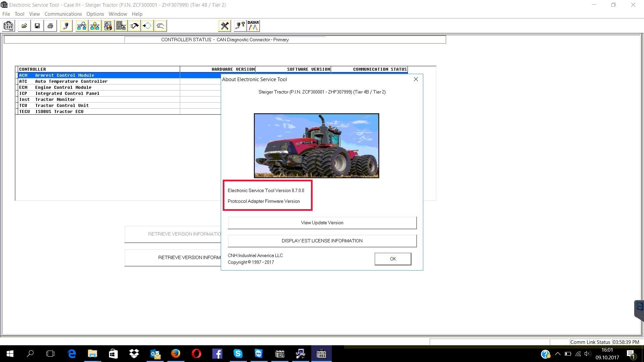The width and height of the screenshot is (644, 362).
Task: Save using the floppy disk icon
Action: 37,26
